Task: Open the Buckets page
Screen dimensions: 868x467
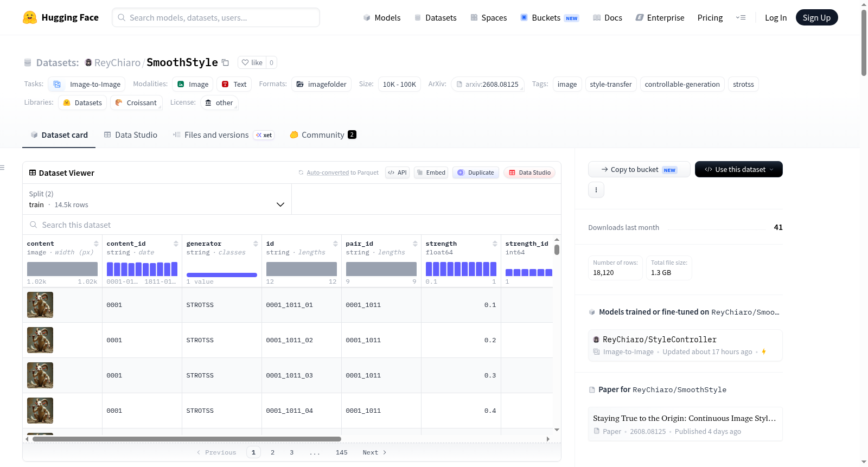Action: [549, 17]
